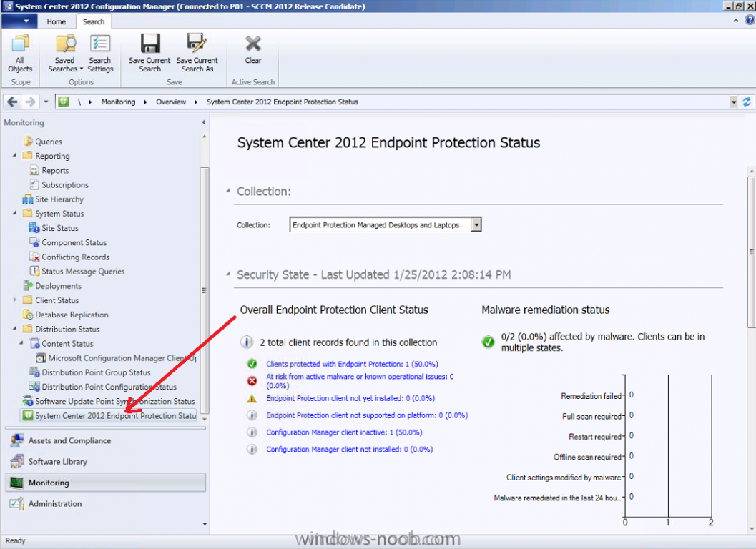The height and width of the screenshot is (549, 756).
Task: Collapse the Distribution Status folder
Action: coord(14,329)
